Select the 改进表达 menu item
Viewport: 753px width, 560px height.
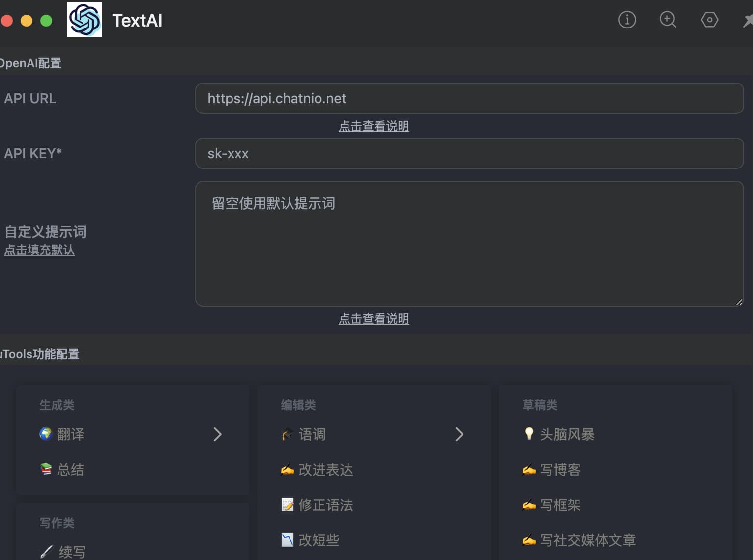click(x=325, y=470)
